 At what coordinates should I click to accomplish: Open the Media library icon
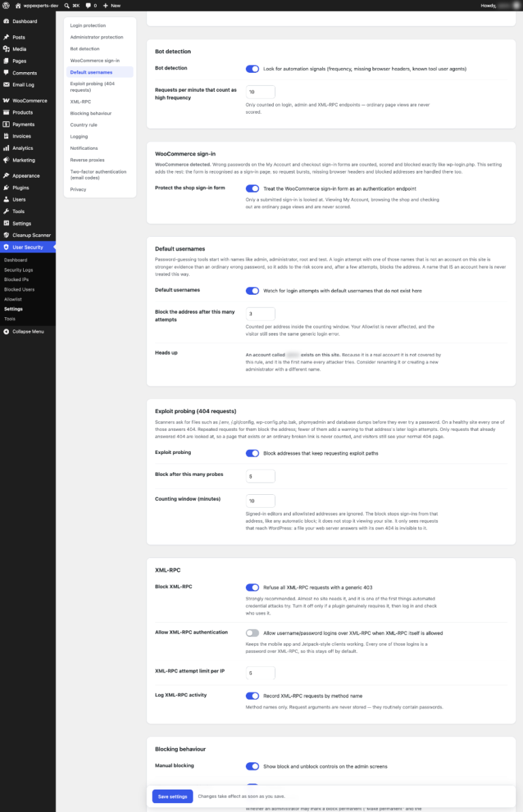(x=6, y=49)
